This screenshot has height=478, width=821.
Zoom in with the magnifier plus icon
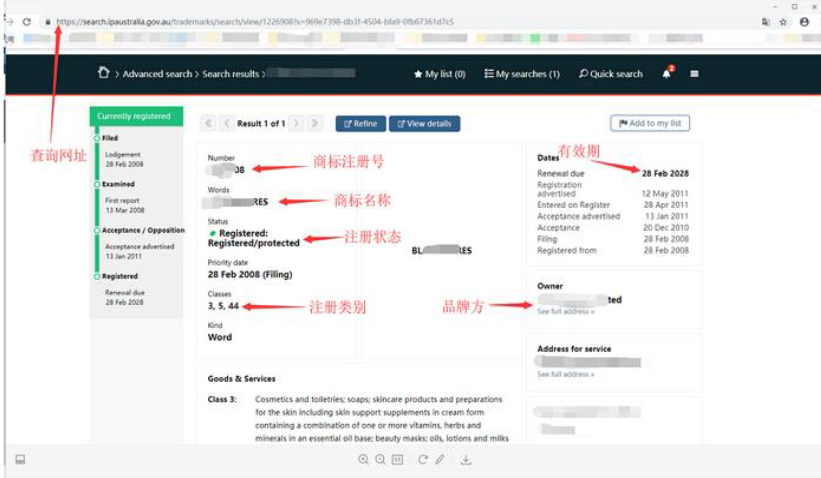(x=364, y=460)
